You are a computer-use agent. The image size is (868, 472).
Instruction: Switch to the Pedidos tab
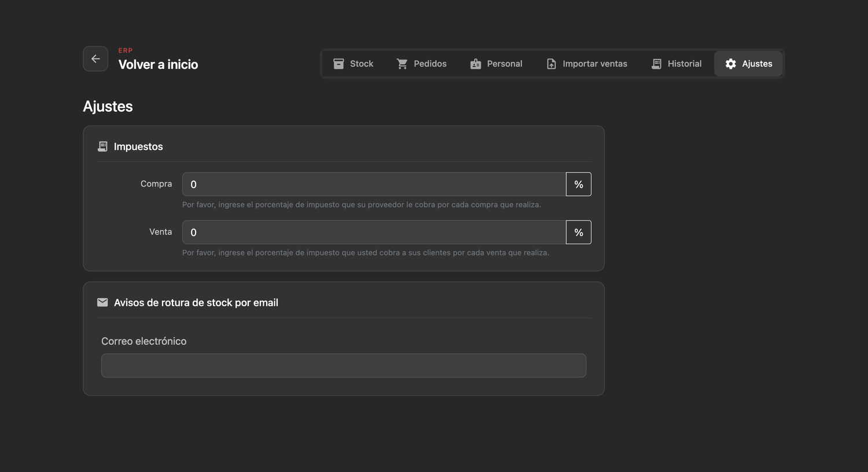pyautogui.click(x=422, y=64)
